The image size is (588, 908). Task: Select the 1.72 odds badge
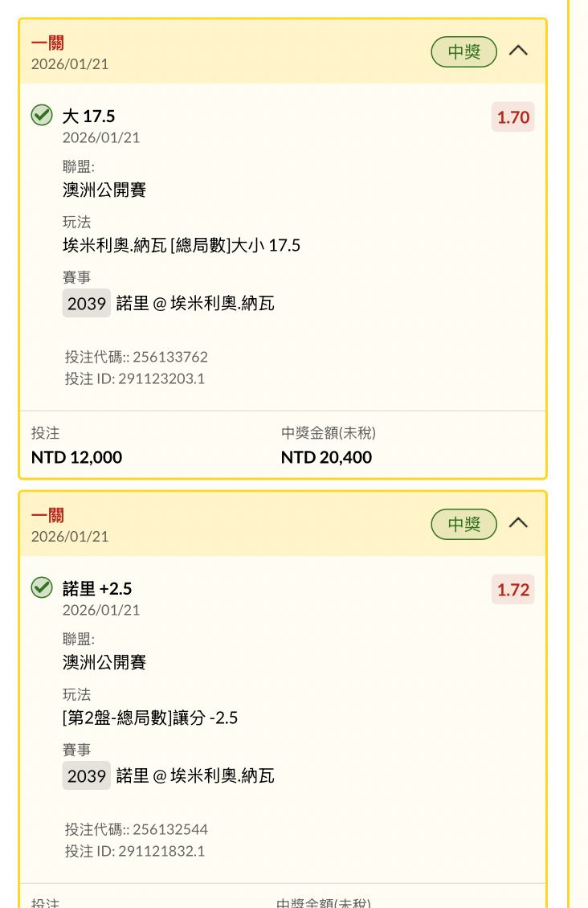pyautogui.click(x=512, y=590)
